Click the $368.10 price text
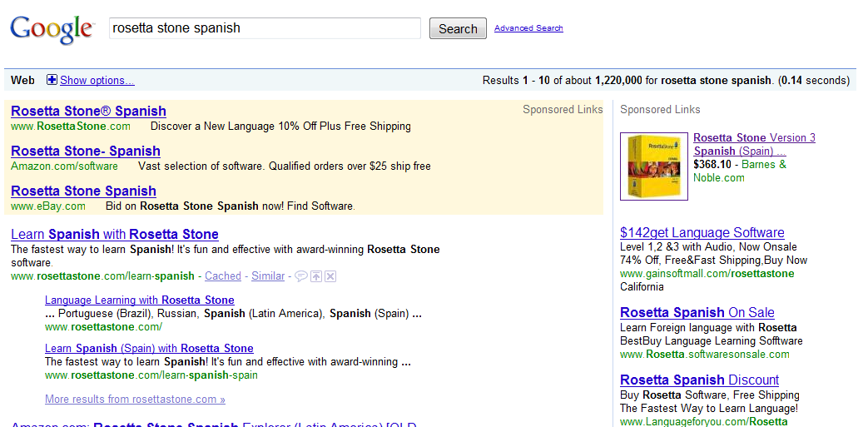This screenshot has width=868, height=427. tap(712, 165)
